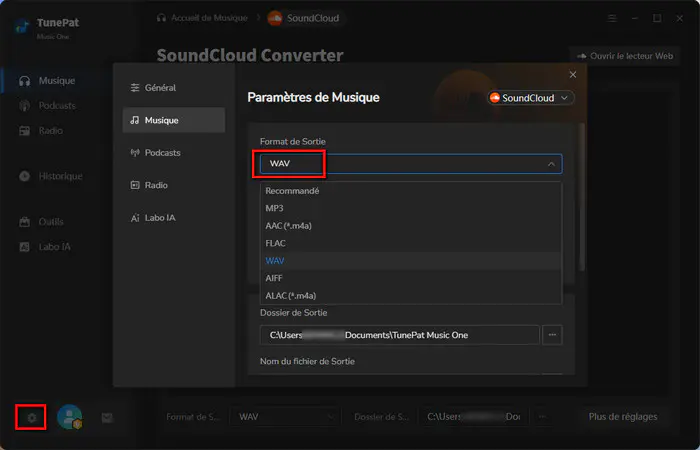Viewport: 700px width, 450px height.
Task: Open Historique in left sidebar
Action: click(x=50, y=176)
